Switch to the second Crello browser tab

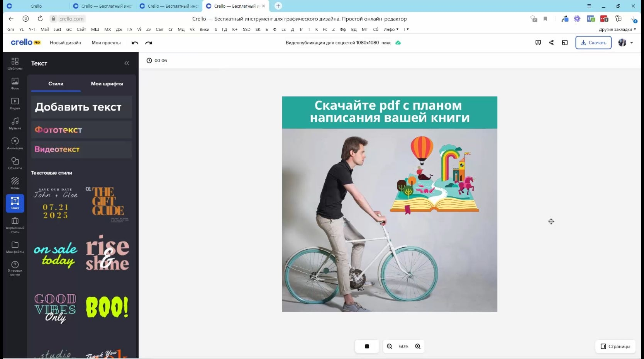click(x=103, y=6)
